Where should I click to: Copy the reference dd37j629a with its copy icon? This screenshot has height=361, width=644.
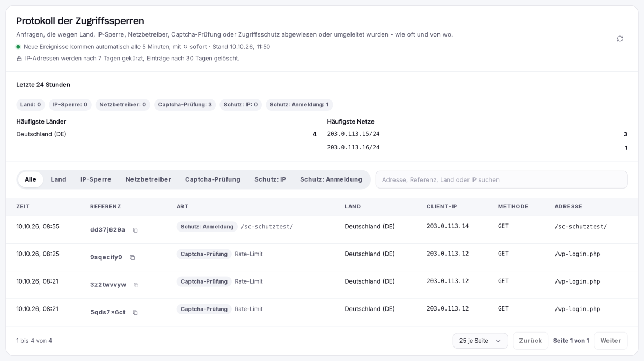[x=135, y=230]
